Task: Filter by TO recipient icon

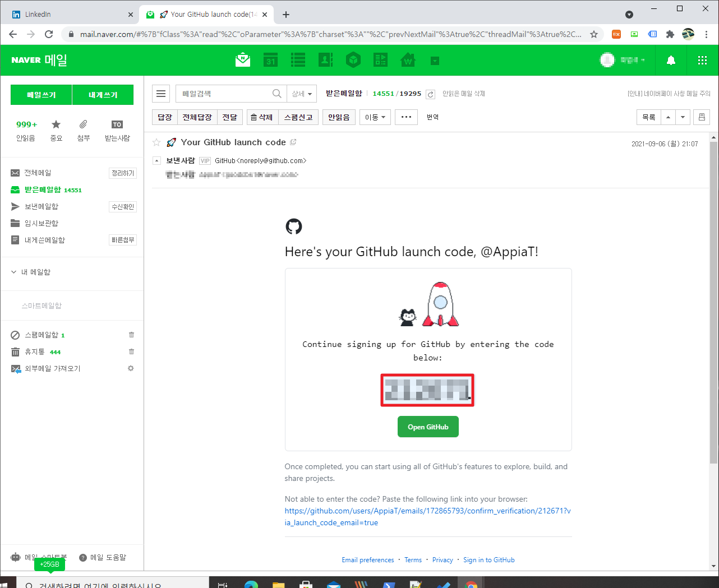Action: coord(117,130)
